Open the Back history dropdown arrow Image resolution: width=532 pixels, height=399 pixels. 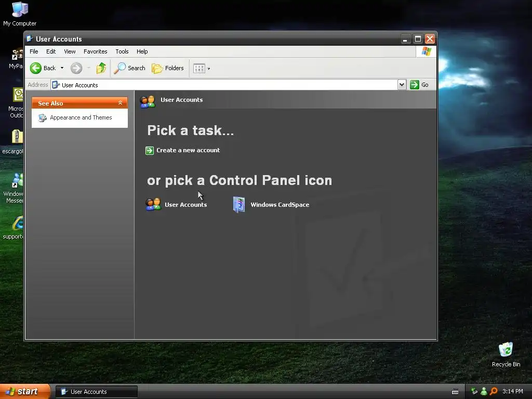click(62, 68)
